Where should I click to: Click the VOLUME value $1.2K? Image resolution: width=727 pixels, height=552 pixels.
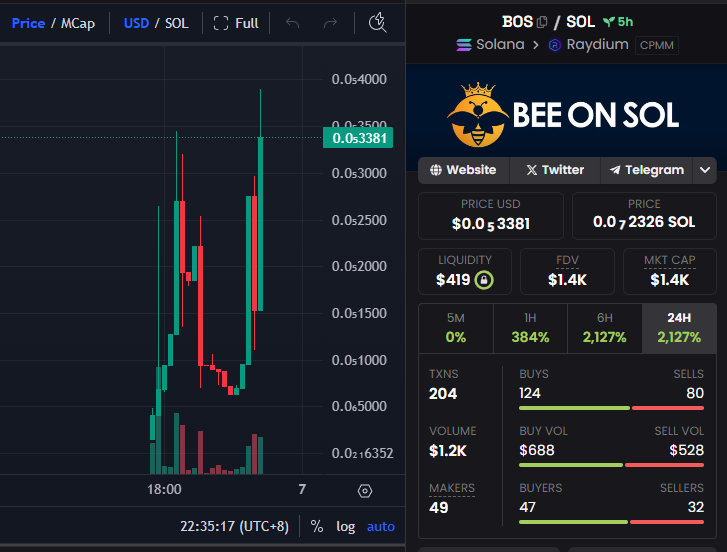coord(447,450)
